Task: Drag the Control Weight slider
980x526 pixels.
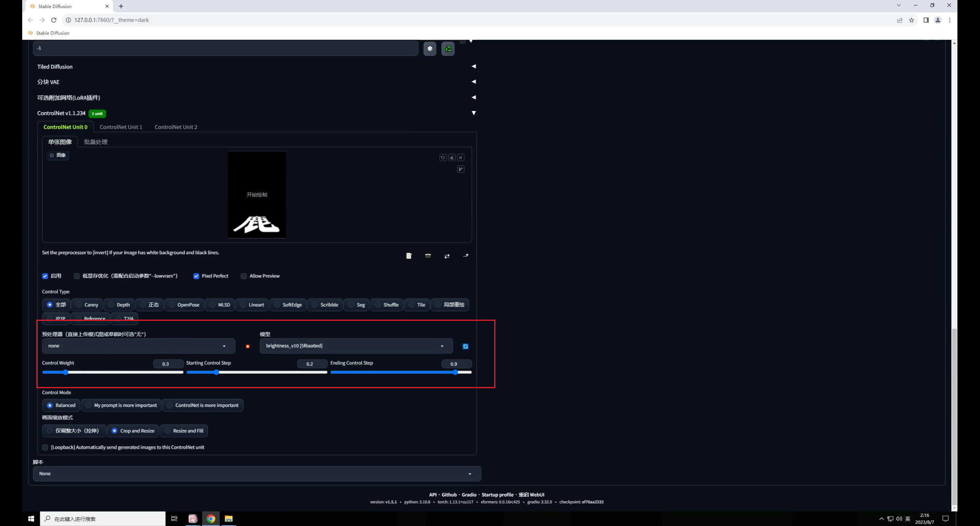Action: tap(64, 372)
